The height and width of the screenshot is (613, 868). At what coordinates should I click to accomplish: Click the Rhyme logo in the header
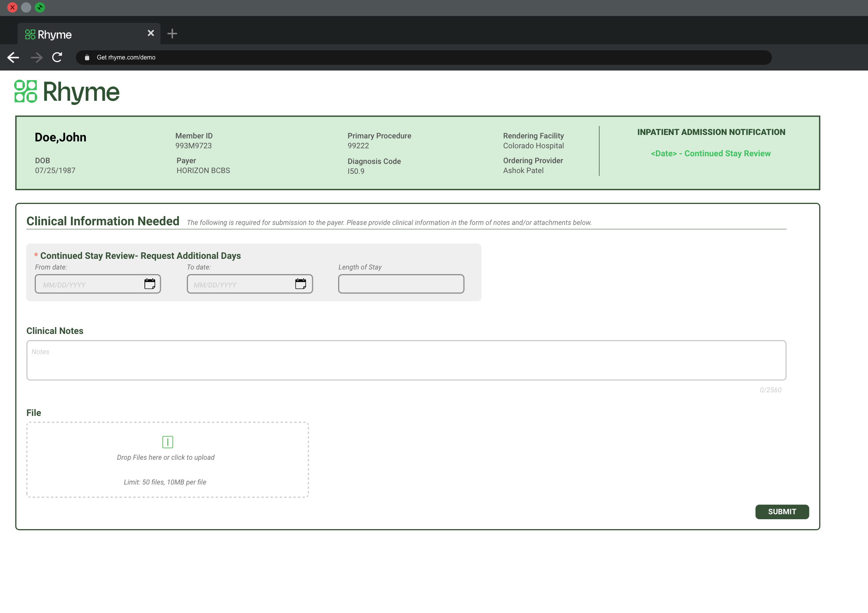coord(67,92)
